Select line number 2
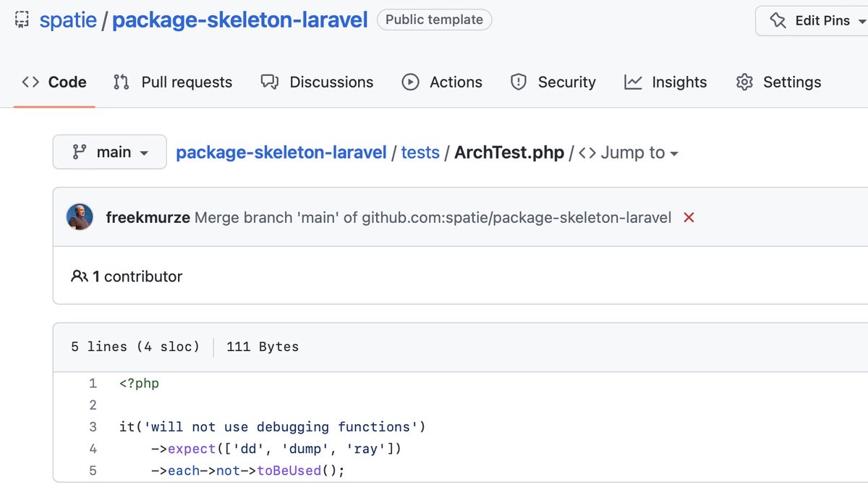 click(x=93, y=405)
